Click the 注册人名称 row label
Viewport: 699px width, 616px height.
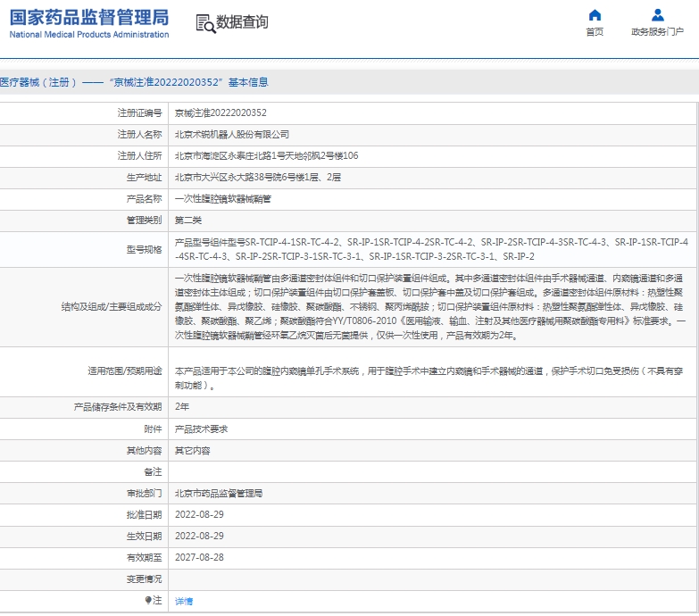[139, 134]
